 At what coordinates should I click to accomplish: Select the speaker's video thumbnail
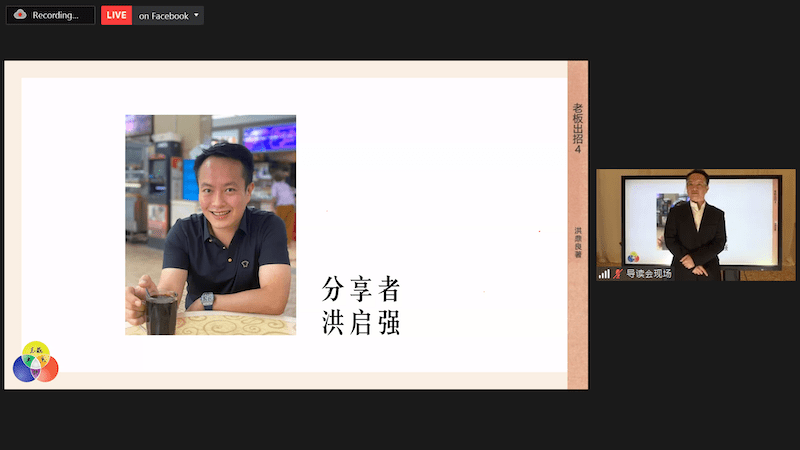coord(696,224)
